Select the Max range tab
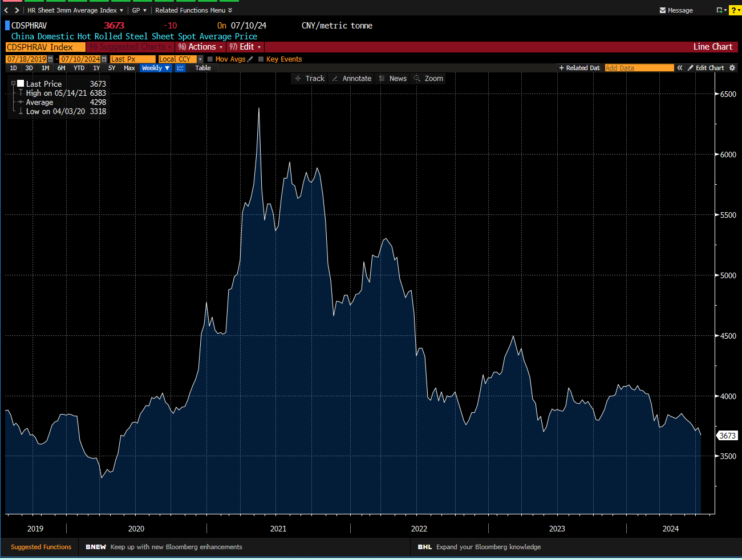 pyautogui.click(x=129, y=68)
